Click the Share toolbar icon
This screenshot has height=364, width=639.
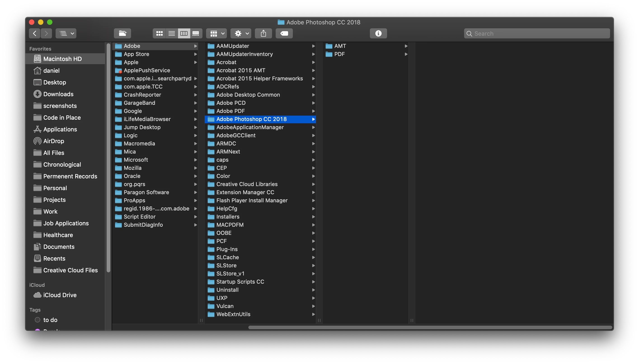[x=263, y=33]
